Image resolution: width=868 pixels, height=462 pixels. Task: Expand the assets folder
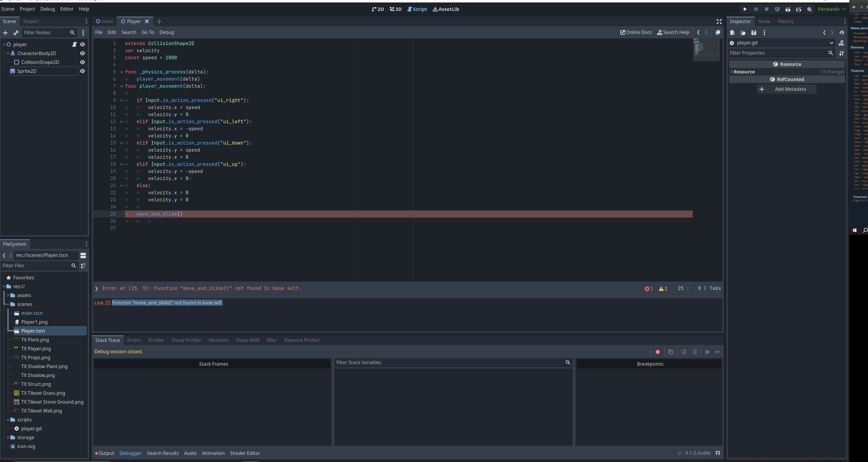8,295
